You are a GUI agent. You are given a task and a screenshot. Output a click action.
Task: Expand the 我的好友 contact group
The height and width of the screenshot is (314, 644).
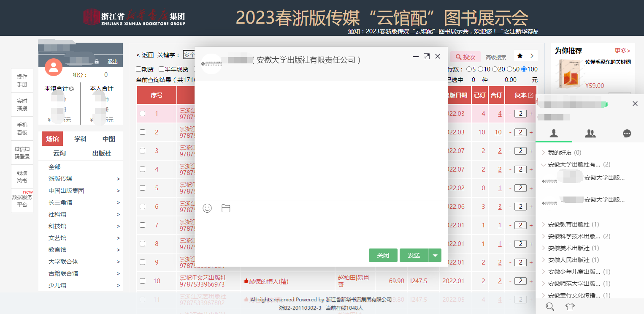tap(544, 153)
